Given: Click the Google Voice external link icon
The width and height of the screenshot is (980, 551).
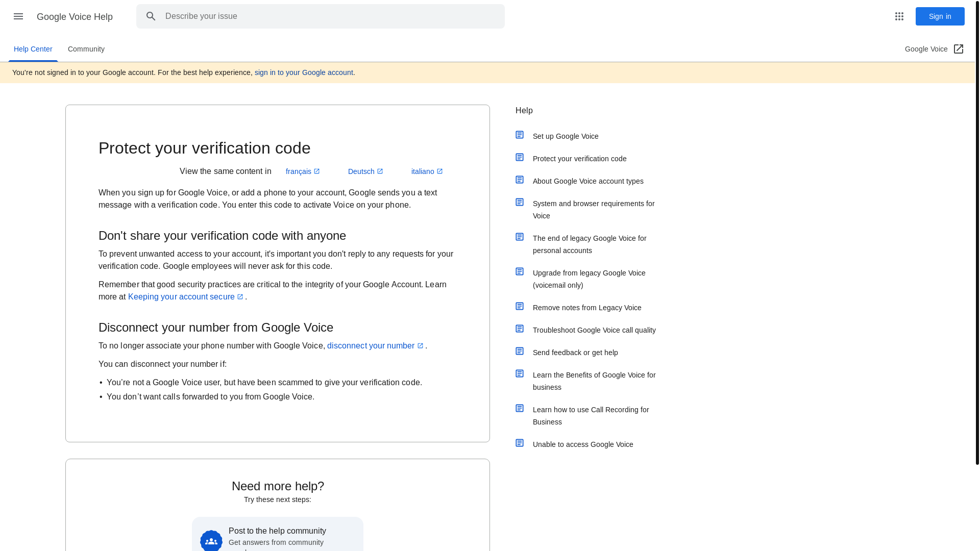Looking at the screenshot, I should [x=959, y=49].
